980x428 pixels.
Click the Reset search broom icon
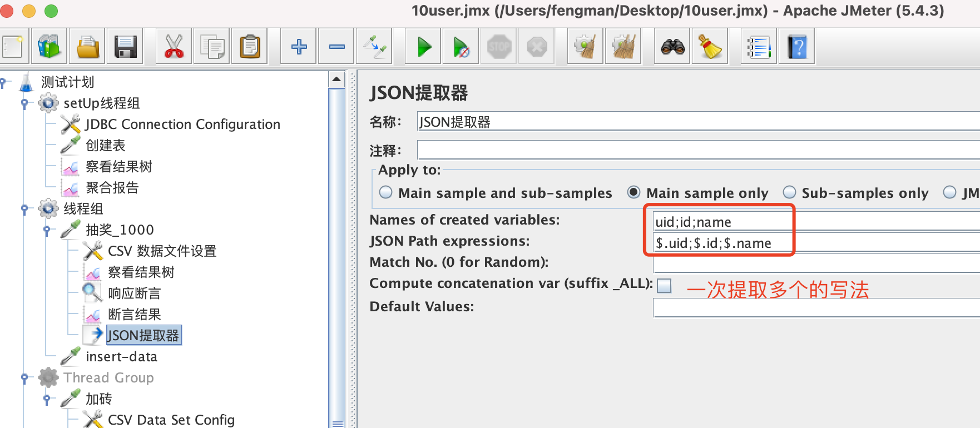710,47
